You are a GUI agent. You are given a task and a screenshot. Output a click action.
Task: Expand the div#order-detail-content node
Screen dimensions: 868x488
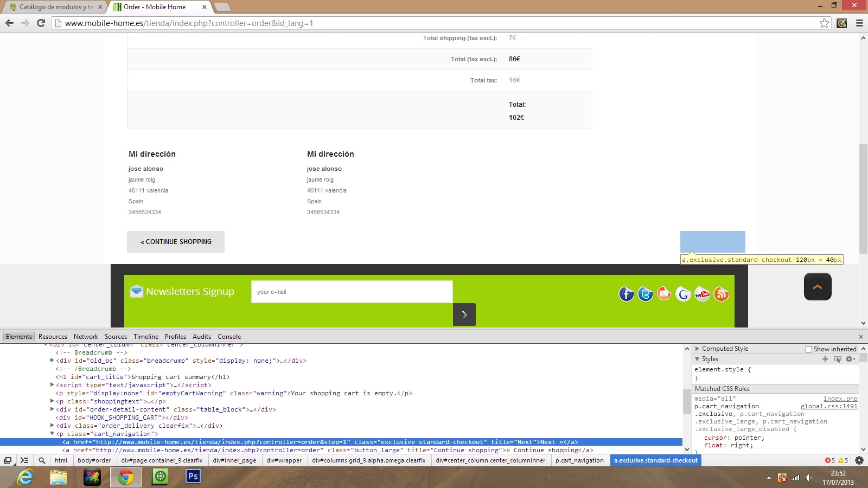(52, 409)
